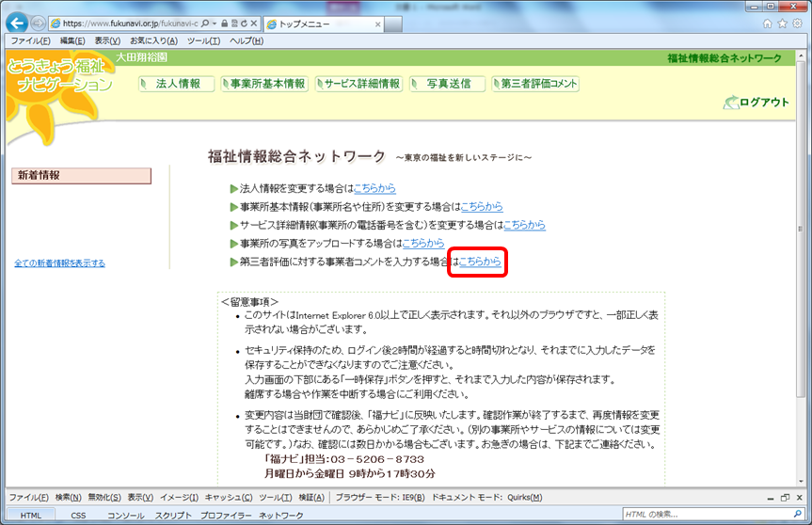Open the ファイル(F) browser menu
This screenshot has width=812, height=525.
30,40
